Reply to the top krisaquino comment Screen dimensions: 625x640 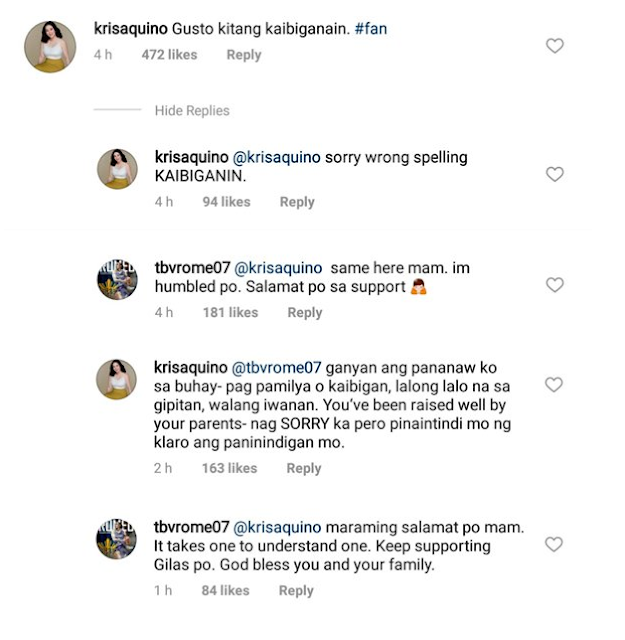(243, 55)
